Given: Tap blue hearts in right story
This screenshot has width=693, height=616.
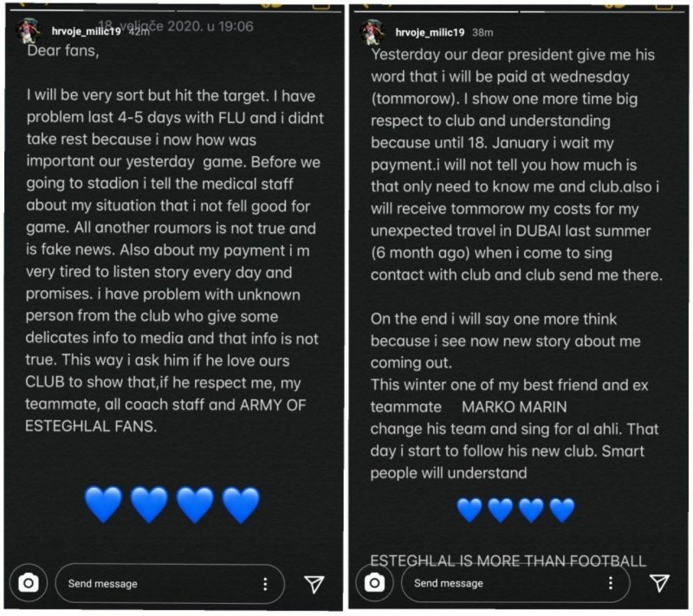Looking at the screenshot, I should click(x=515, y=509).
